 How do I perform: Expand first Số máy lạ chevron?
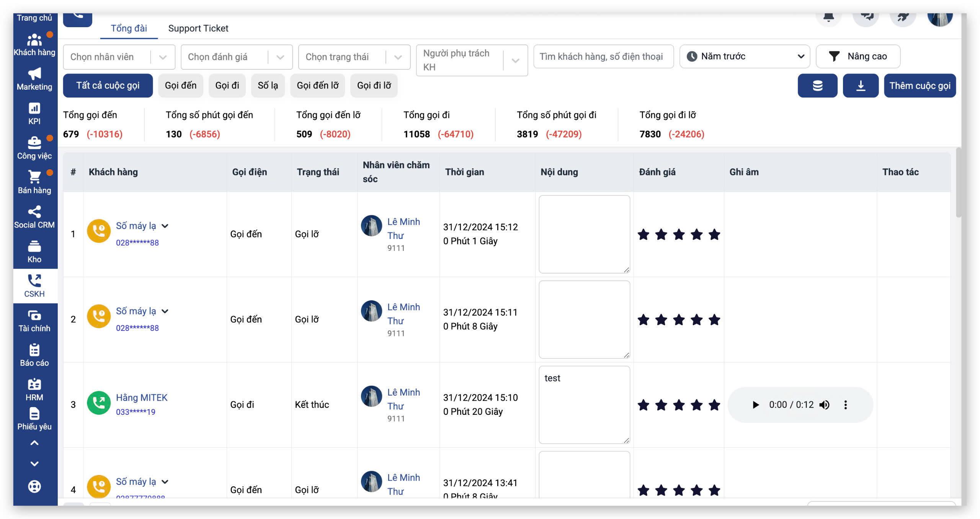tap(165, 226)
